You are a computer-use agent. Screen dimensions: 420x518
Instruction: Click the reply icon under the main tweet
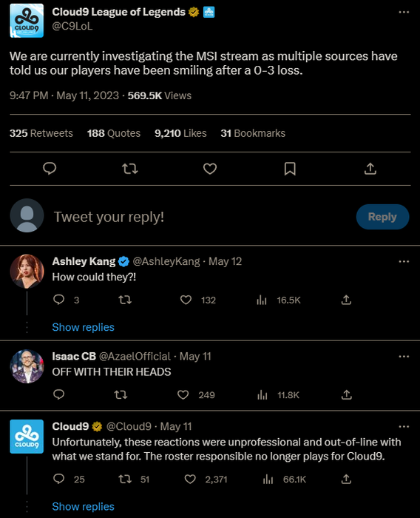pyautogui.click(x=50, y=169)
